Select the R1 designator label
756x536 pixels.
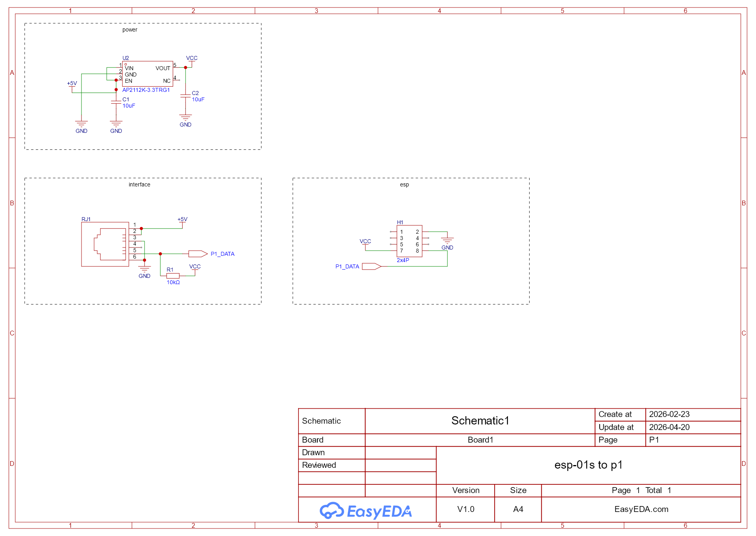[x=170, y=270]
